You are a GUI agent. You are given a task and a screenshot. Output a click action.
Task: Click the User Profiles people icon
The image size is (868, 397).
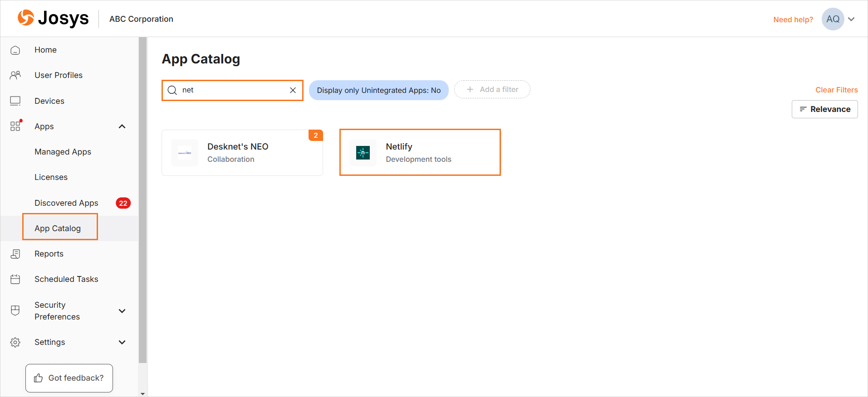click(x=15, y=75)
